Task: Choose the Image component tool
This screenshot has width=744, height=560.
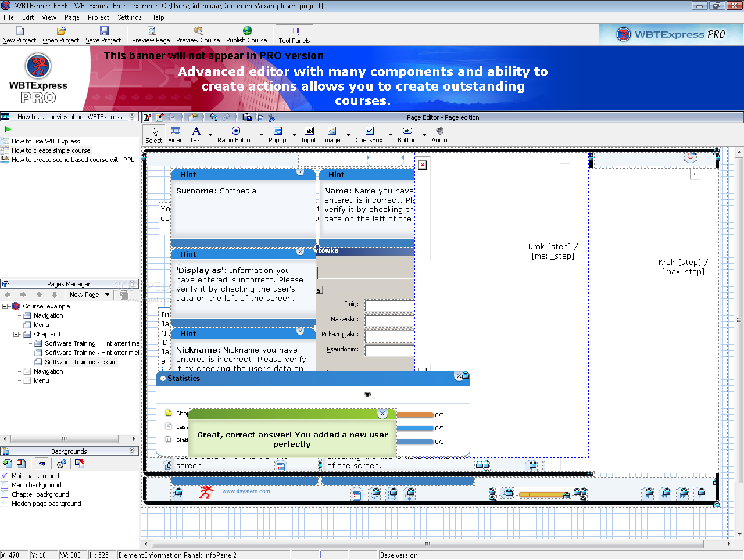Action: coord(331,135)
